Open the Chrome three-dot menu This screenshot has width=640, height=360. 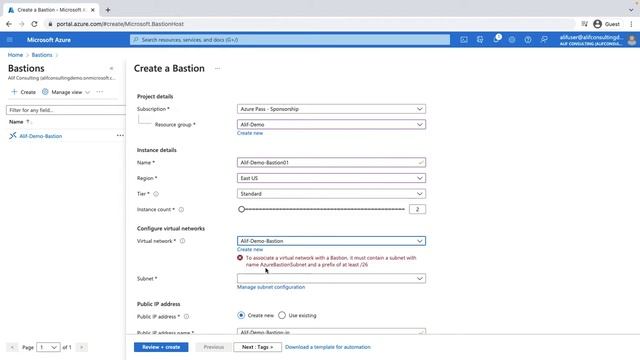[631, 24]
